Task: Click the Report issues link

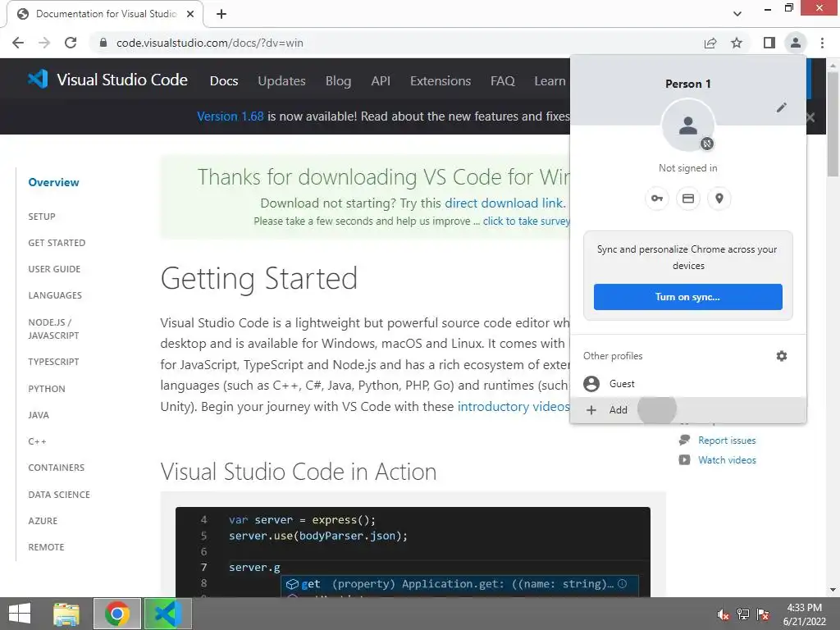Action: click(727, 441)
